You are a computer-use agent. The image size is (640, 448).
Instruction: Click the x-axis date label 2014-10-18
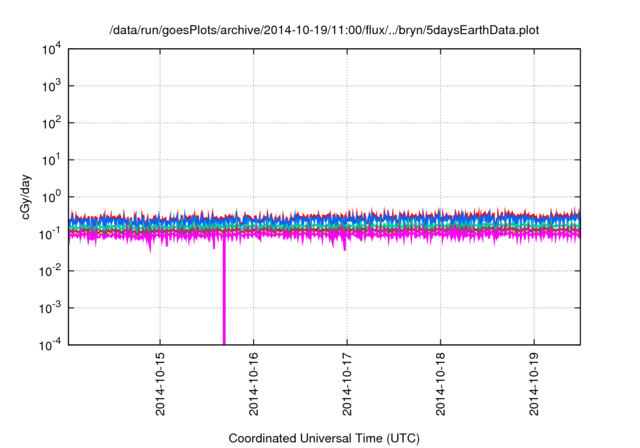coord(440,384)
